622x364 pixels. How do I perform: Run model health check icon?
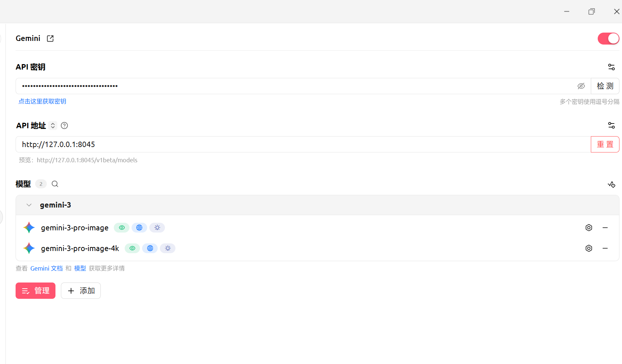pos(611,184)
